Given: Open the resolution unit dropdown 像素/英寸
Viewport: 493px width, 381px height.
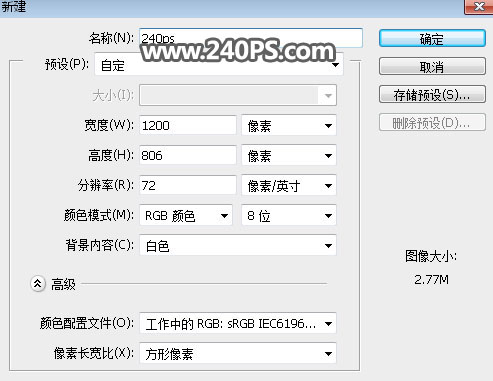Looking at the screenshot, I should tap(289, 185).
